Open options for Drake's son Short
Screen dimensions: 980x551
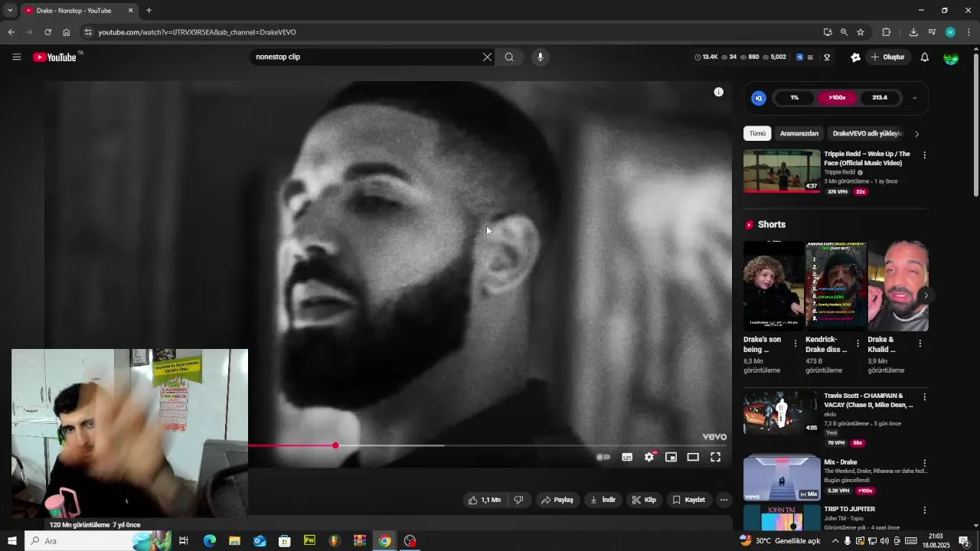795,344
